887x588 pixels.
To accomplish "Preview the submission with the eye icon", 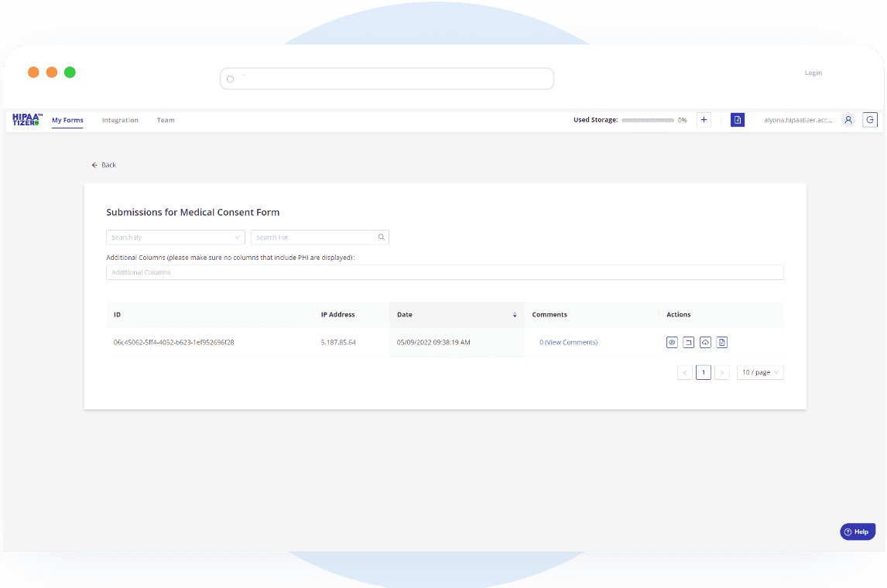I will point(672,342).
